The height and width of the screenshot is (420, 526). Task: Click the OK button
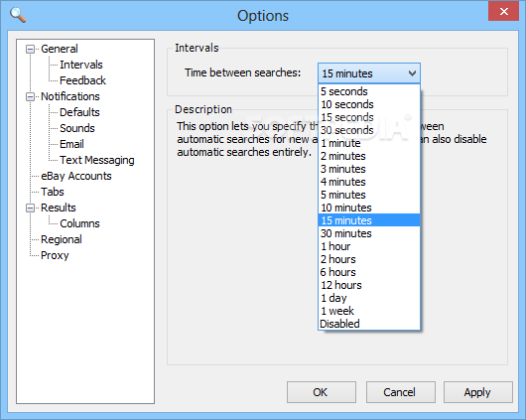[322, 392]
